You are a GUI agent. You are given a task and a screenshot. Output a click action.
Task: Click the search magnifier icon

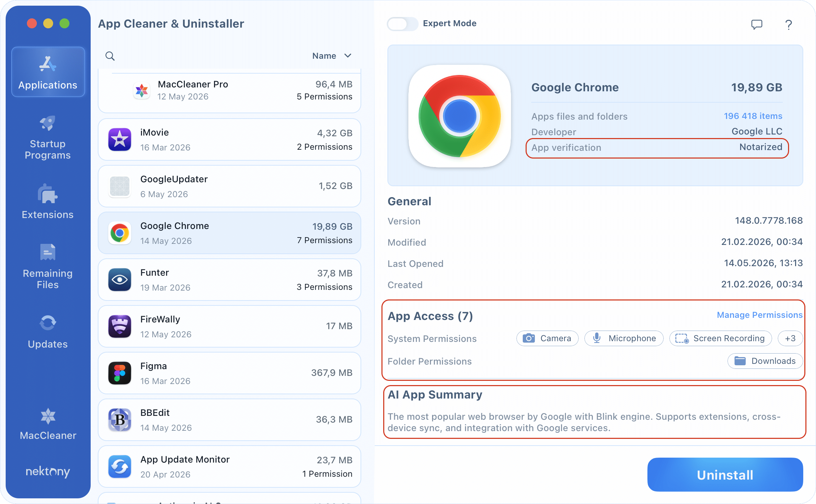pos(110,56)
